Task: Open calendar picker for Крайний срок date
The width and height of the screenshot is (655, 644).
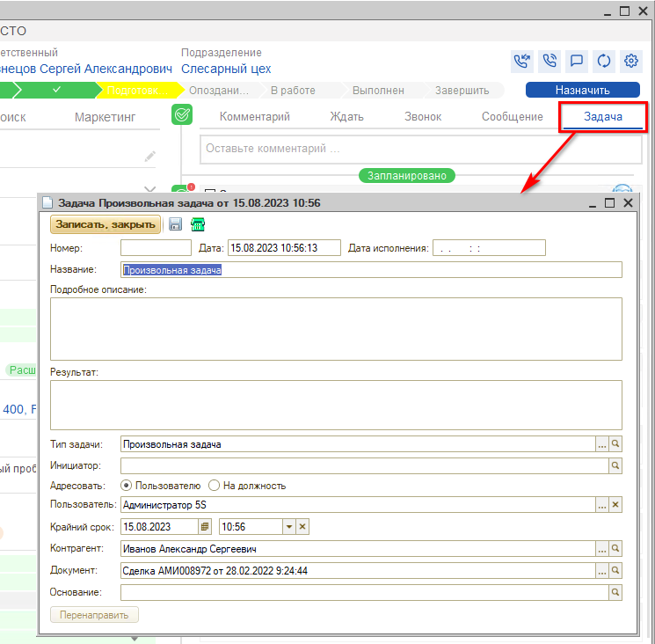Action: (206, 526)
